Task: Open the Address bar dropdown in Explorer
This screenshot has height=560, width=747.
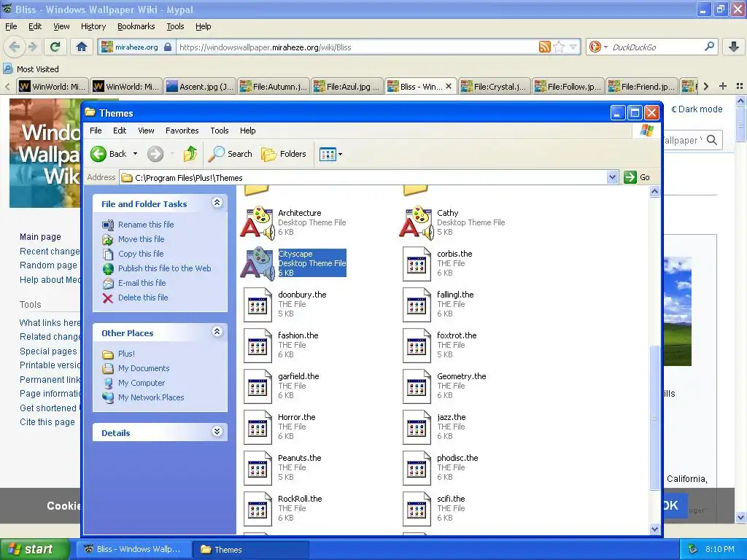Action: click(613, 178)
